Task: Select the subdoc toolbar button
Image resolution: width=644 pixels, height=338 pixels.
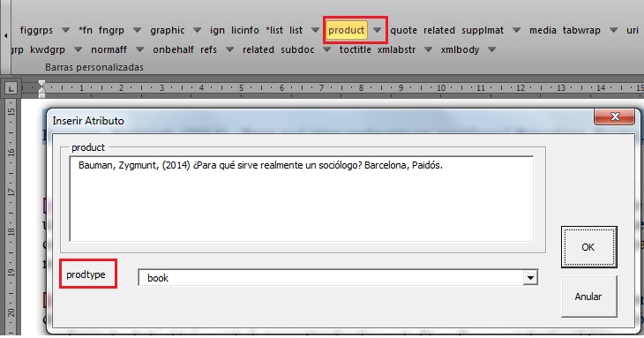Action: click(298, 49)
